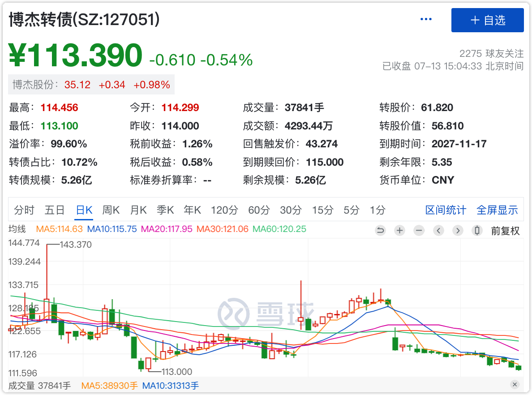Screen dimensions: 532x395
Task: Zoom out the chart with minus icon
Action: (x=419, y=231)
